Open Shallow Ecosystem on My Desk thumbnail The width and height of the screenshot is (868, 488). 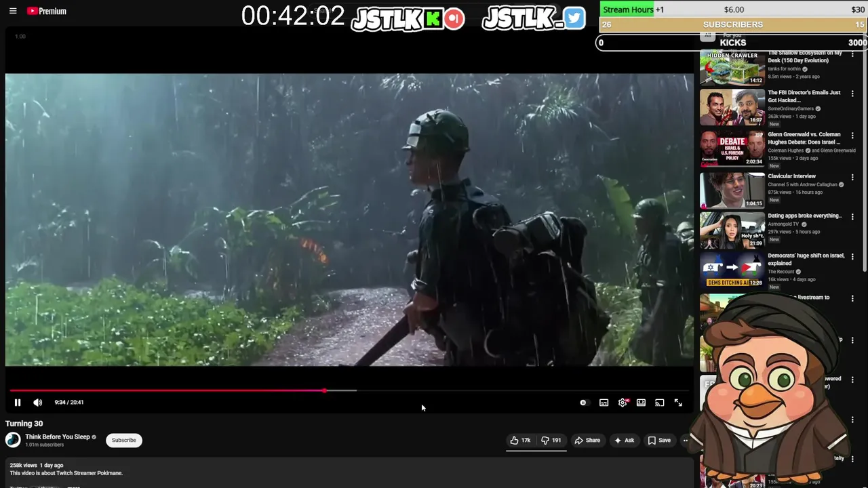click(x=732, y=68)
